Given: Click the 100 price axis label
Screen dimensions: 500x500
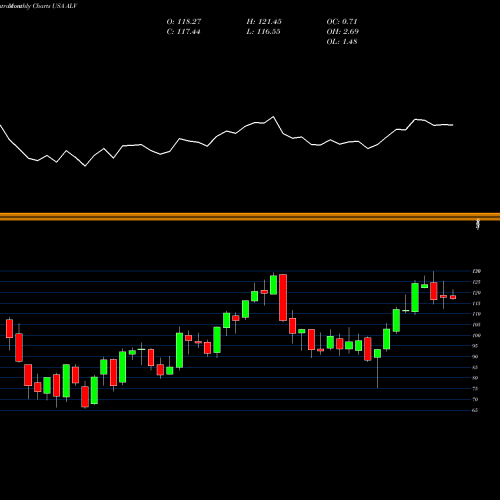Looking at the screenshot, I should pyautogui.click(x=476, y=335).
